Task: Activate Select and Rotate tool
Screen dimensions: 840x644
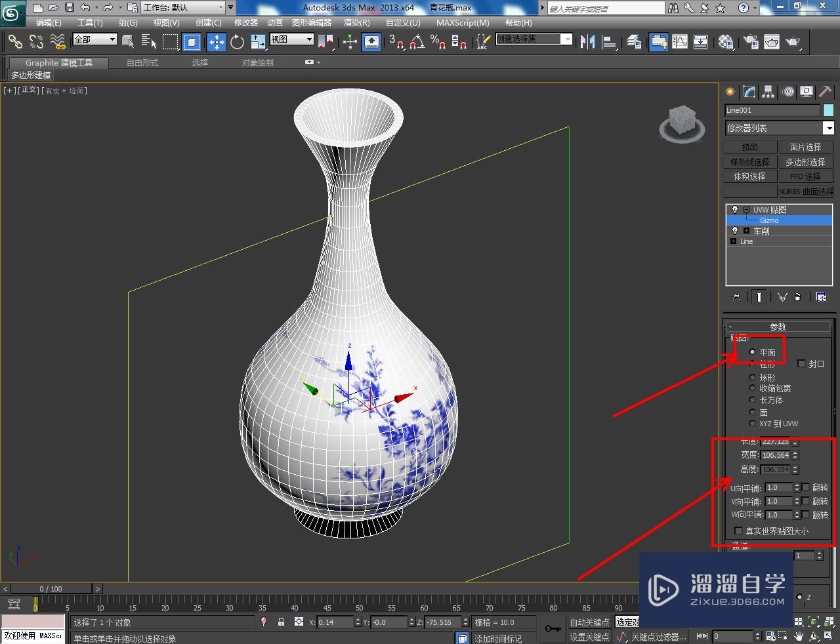Action: [x=237, y=42]
